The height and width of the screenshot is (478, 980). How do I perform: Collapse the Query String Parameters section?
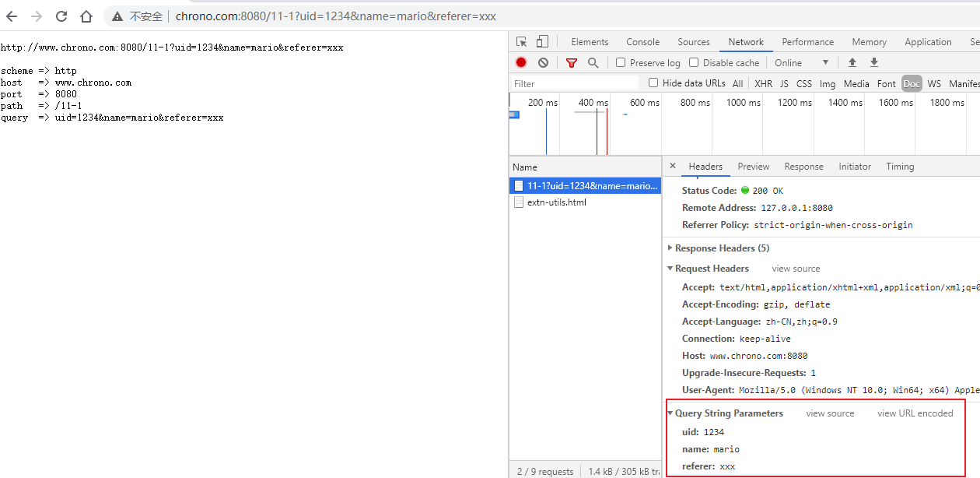tap(670, 413)
